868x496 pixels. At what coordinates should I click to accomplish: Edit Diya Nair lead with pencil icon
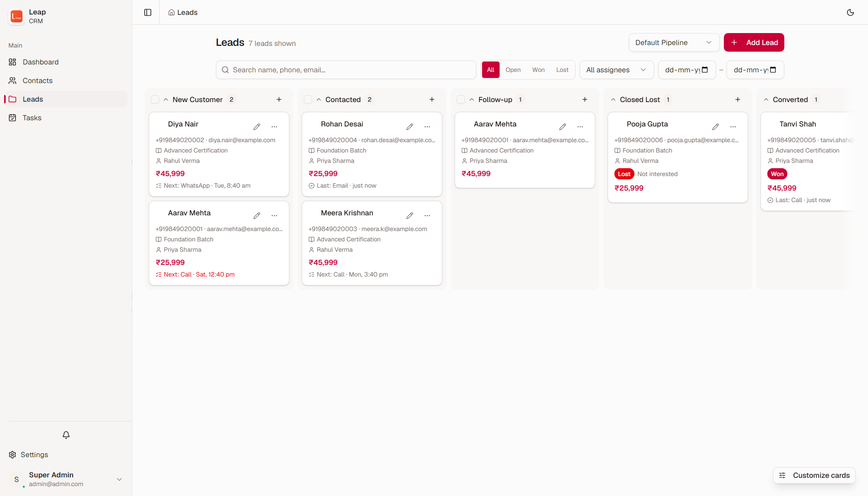257,126
